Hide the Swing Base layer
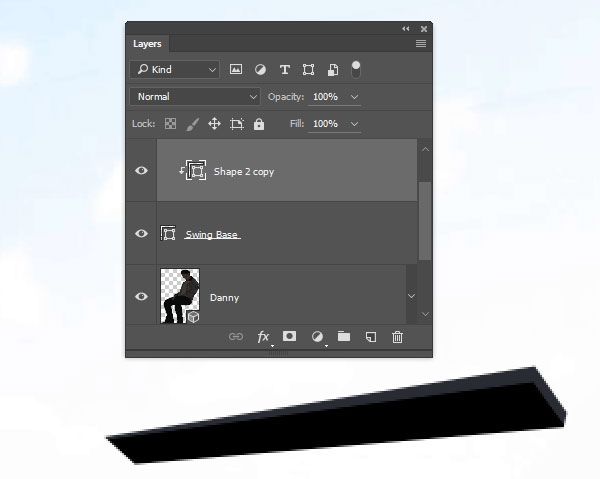 141,233
